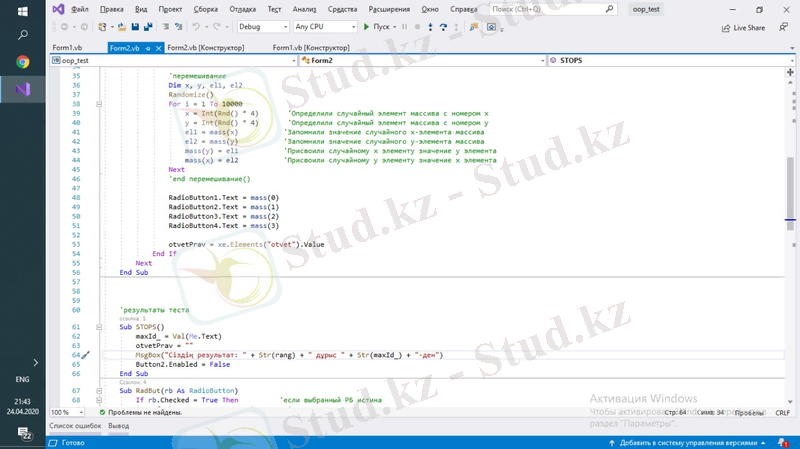
Task: Collapse the For loop at line 38
Action: coord(98,104)
